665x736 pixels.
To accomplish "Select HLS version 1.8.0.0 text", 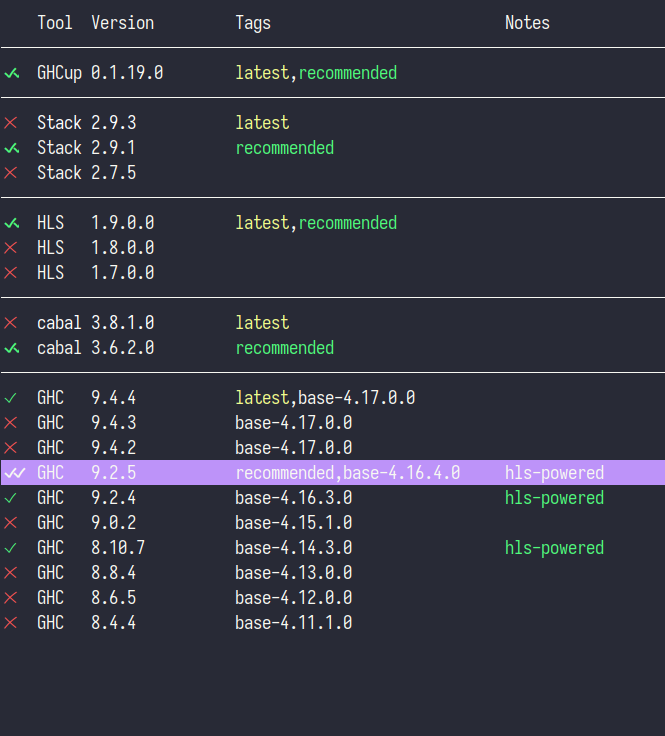I will pyautogui.click(x=122, y=247).
